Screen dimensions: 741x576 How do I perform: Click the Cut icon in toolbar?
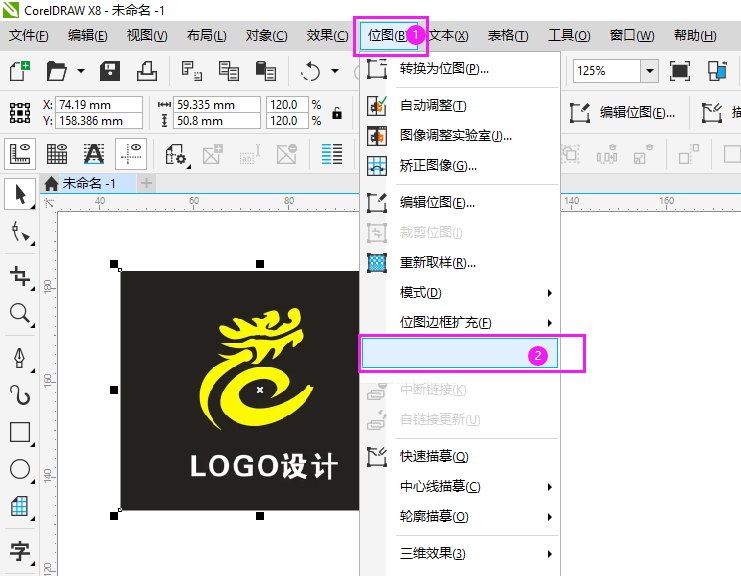[191, 71]
